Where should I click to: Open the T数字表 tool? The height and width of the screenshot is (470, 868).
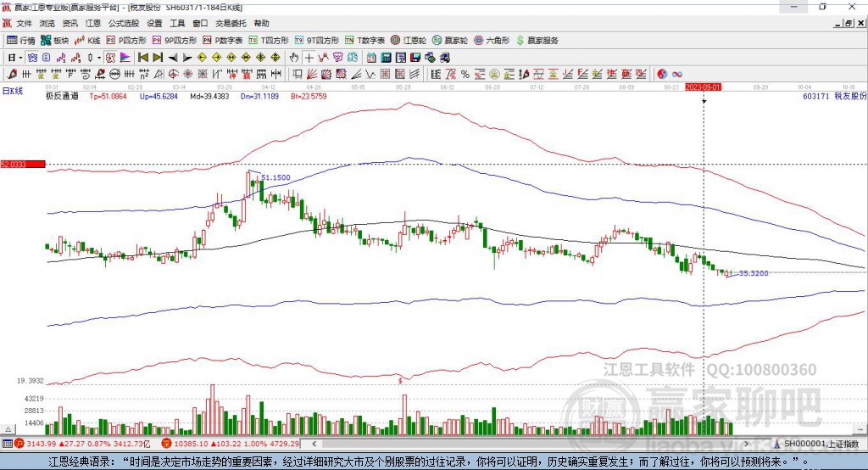(364, 41)
